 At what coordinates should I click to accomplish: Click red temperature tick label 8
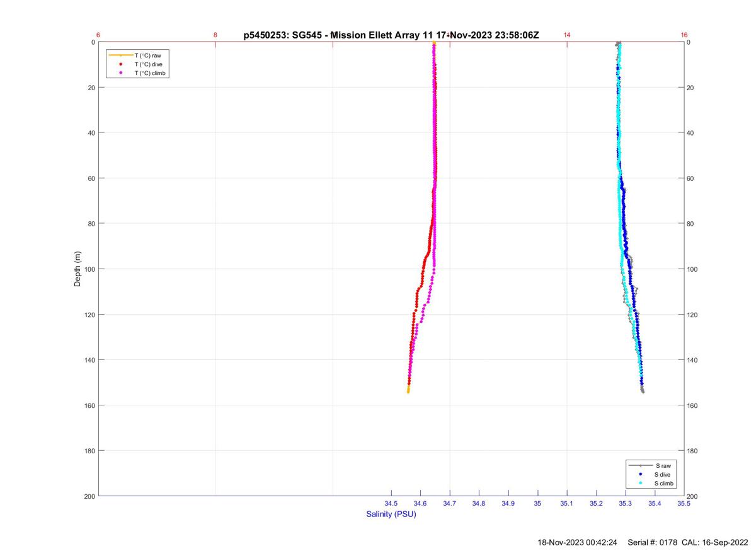coord(215,35)
